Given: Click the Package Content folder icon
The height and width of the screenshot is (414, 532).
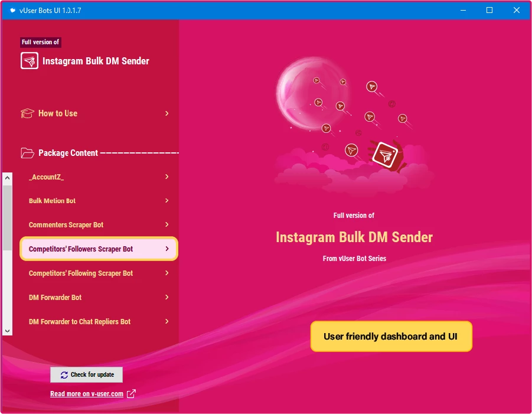Looking at the screenshot, I should pyautogui.click(x=27, y=153).
